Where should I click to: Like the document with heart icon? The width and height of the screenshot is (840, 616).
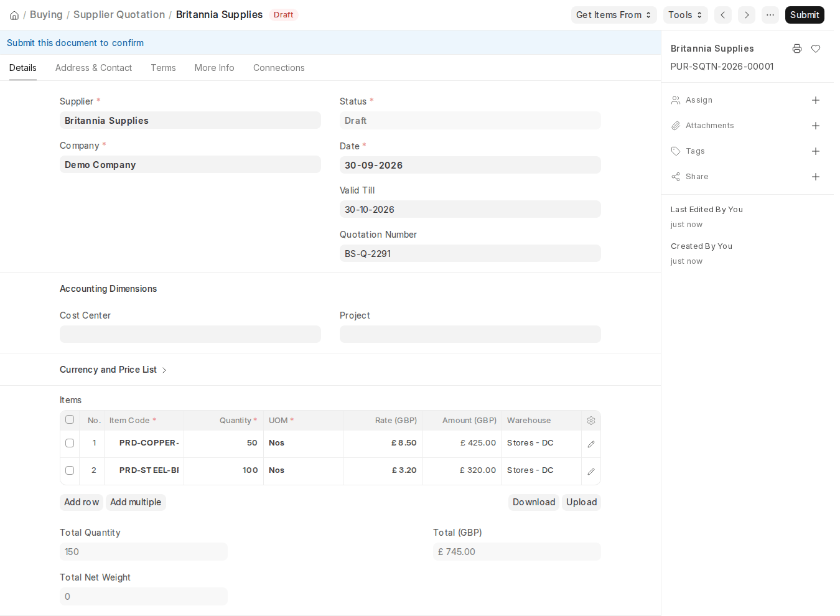tap(816, 49)
